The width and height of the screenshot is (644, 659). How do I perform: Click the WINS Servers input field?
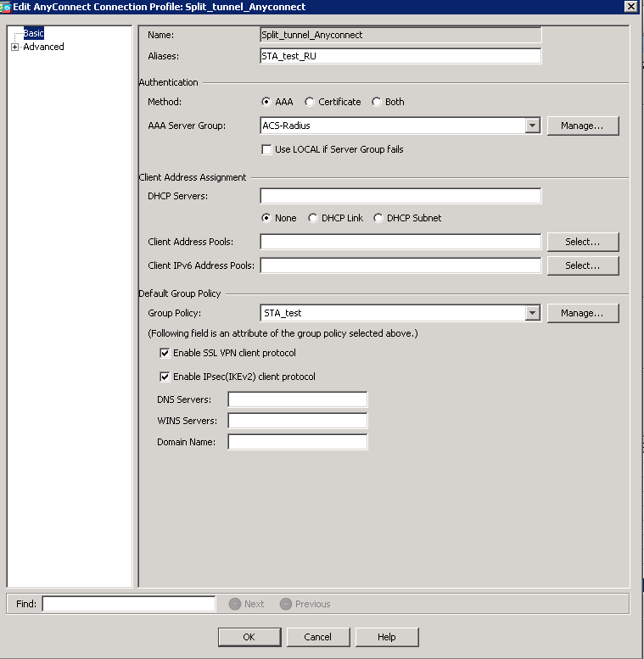click(x=298, y=421)
